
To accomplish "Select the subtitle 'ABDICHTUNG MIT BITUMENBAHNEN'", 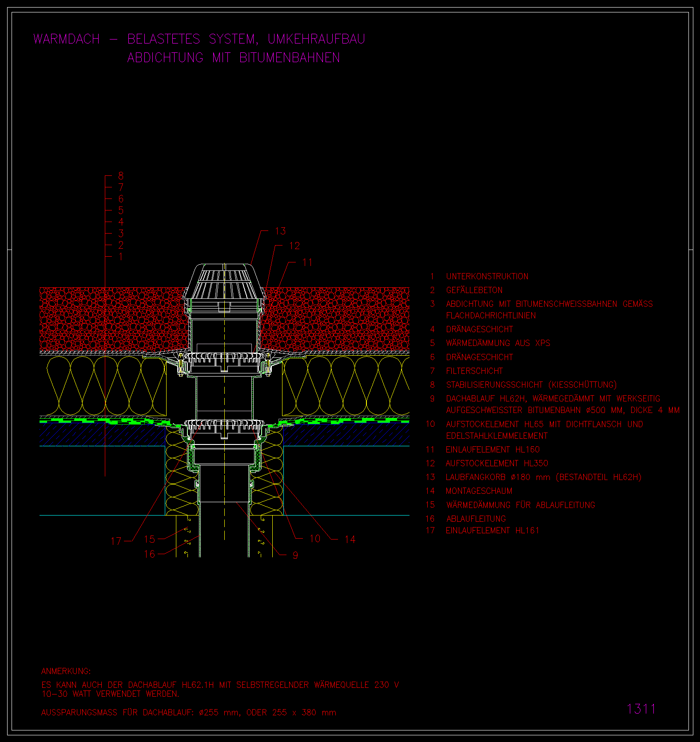I will (234, 58).
